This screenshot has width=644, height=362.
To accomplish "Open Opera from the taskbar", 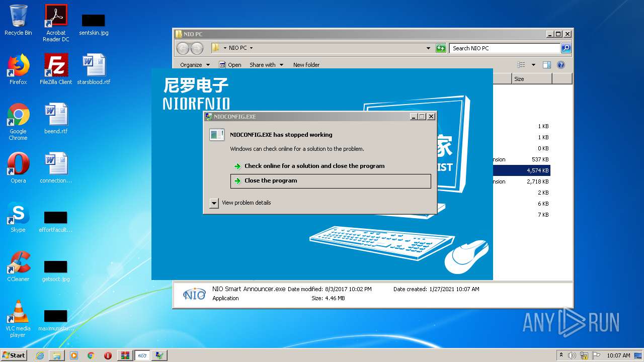I will coord(108,355).
